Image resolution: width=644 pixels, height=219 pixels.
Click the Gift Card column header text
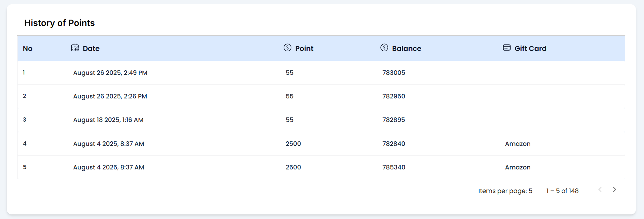(530, 49)
